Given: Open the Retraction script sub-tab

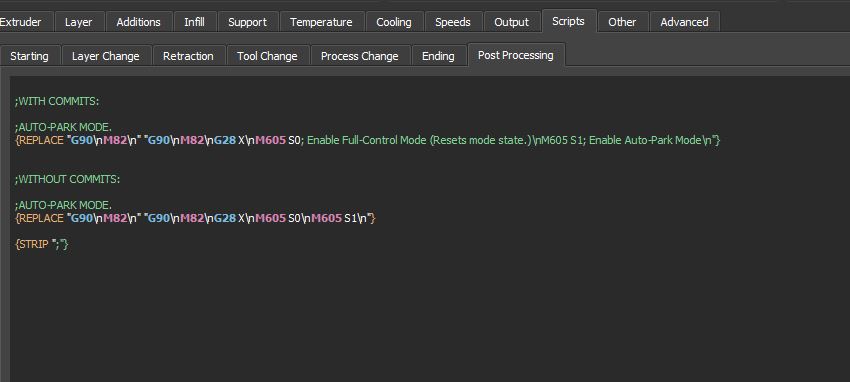Looking at the screenshot, I should click(x=188, y=56).
